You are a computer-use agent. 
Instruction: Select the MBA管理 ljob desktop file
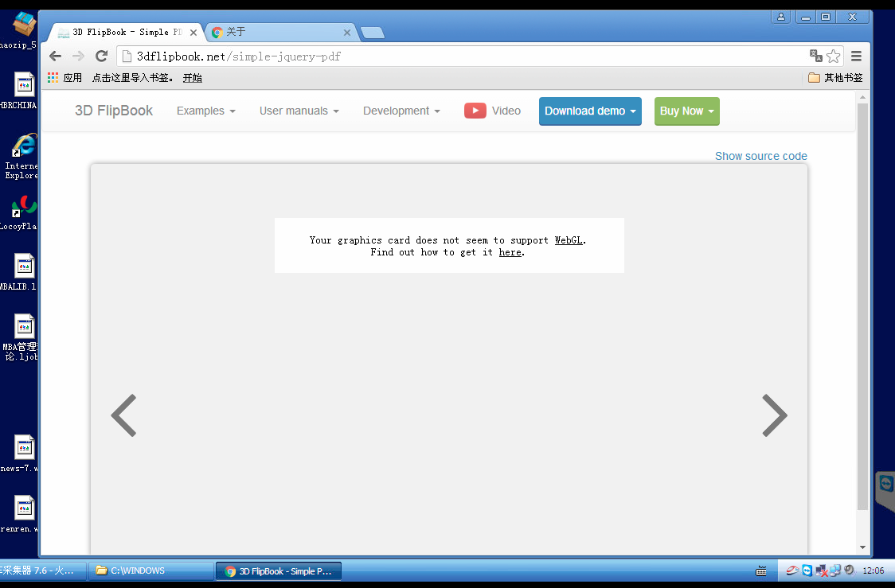[21, 337]
